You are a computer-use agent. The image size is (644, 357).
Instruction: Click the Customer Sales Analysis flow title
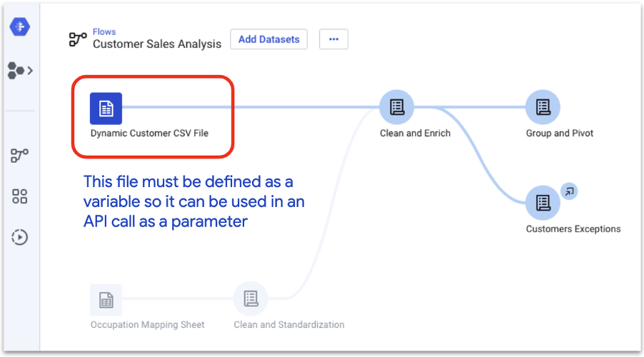pos(157,44)
